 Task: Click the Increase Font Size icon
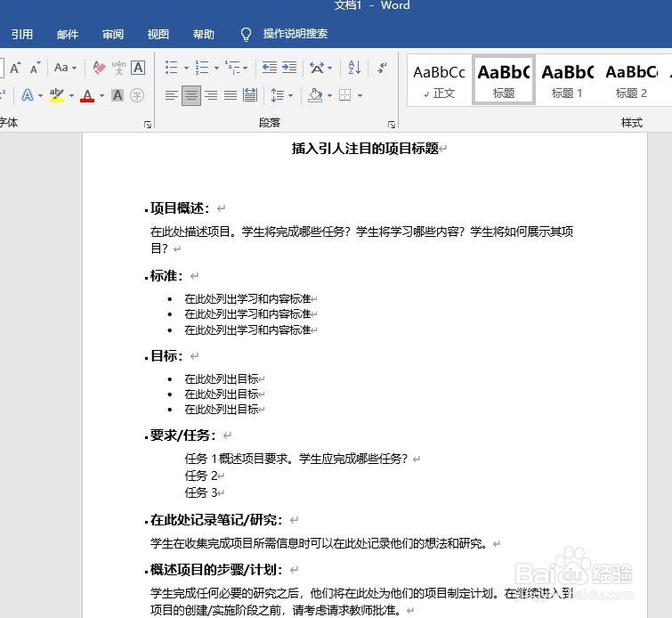coord(15,68)
